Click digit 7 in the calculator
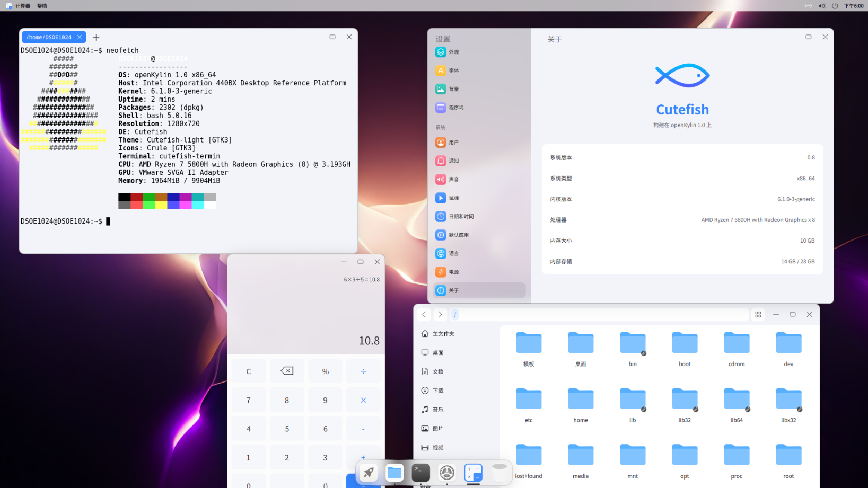The height and width of the screenshot is (488, 868). pyautogui.click(x=249, y=400)
